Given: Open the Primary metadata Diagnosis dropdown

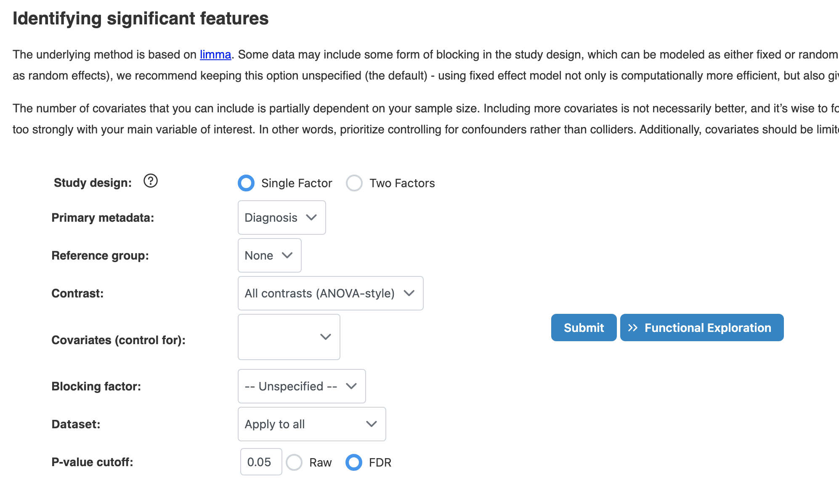Looking at the screenshot, I should (x=281, y=218).
